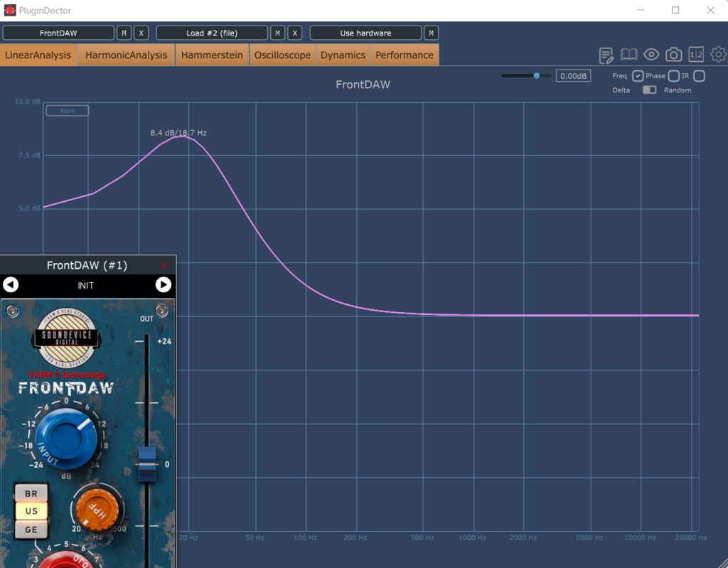
Task: Click the FrontDAW plugin slot button
Action: [x=58, y=33]
